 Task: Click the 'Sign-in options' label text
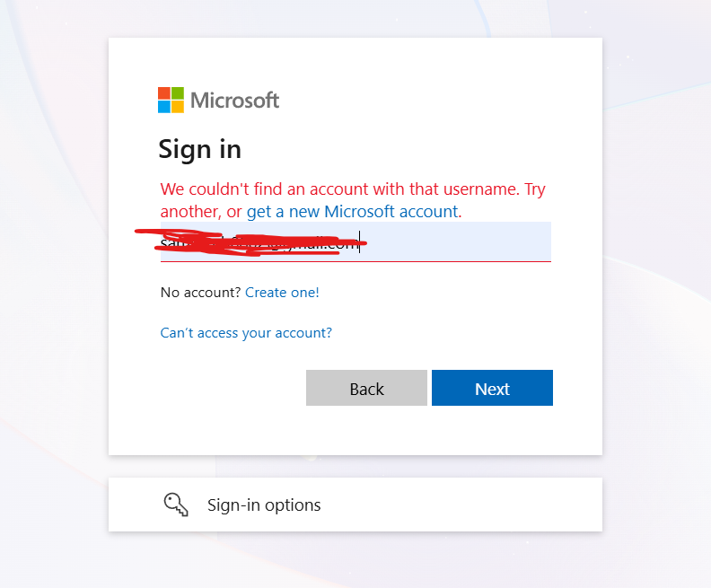(264, 505)
